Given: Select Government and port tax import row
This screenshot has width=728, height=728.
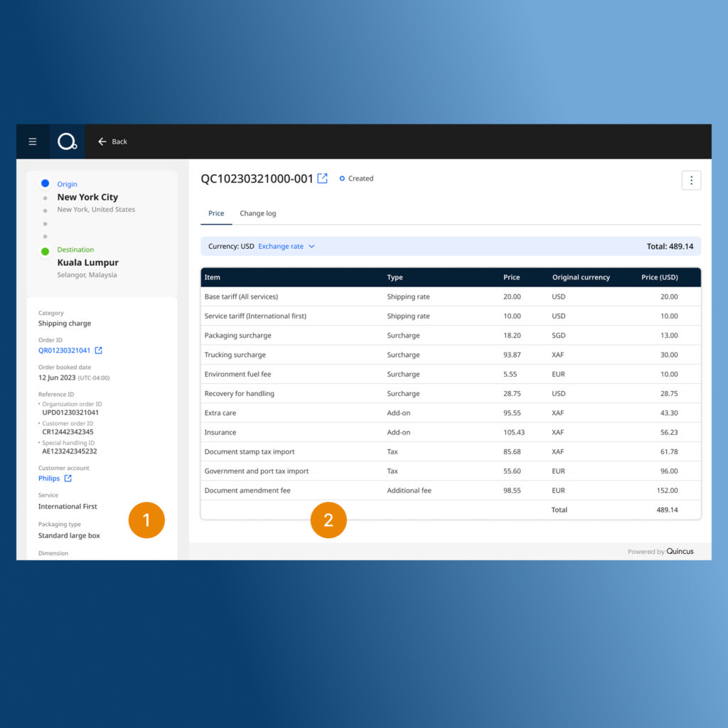Looking at the screenshot, I should 450,471.
